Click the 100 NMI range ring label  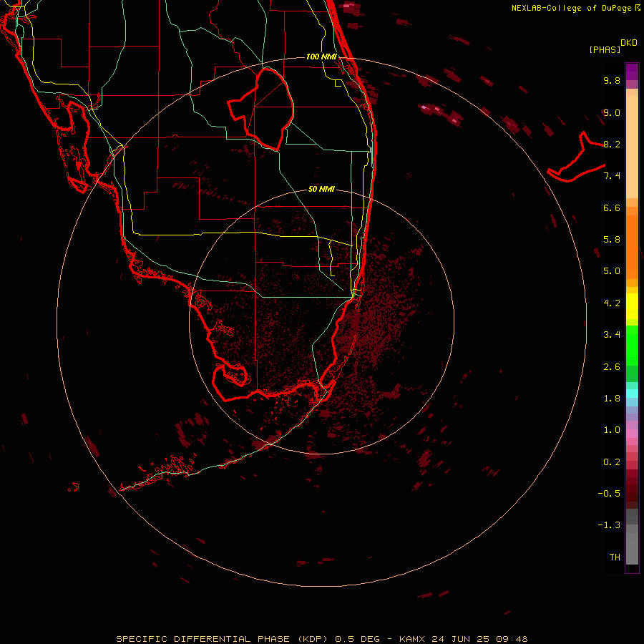tap(321, 57)
